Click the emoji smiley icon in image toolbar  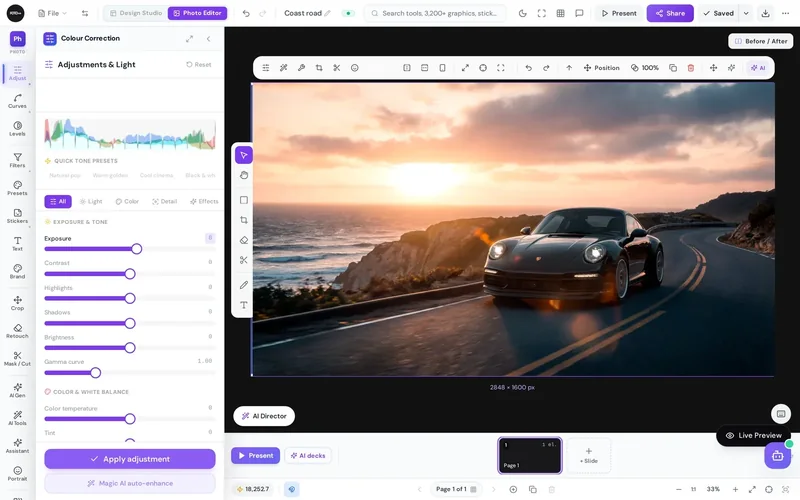tap(355, 68)
